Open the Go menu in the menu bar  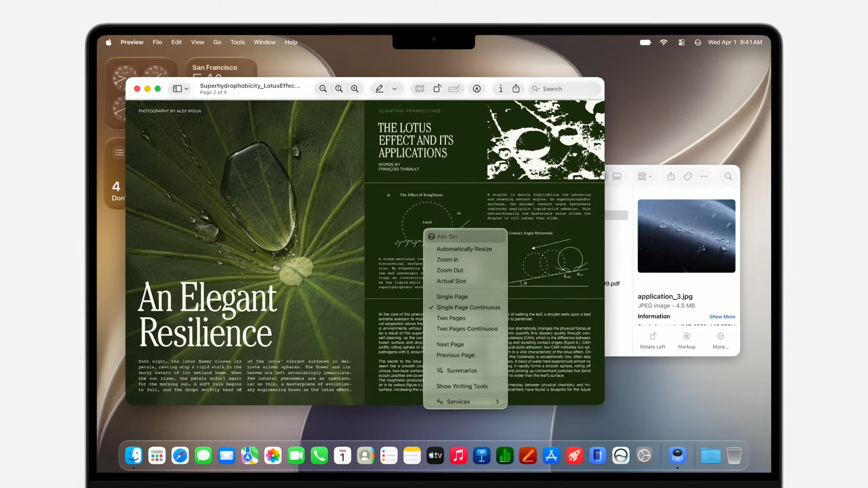coord(217,42)
